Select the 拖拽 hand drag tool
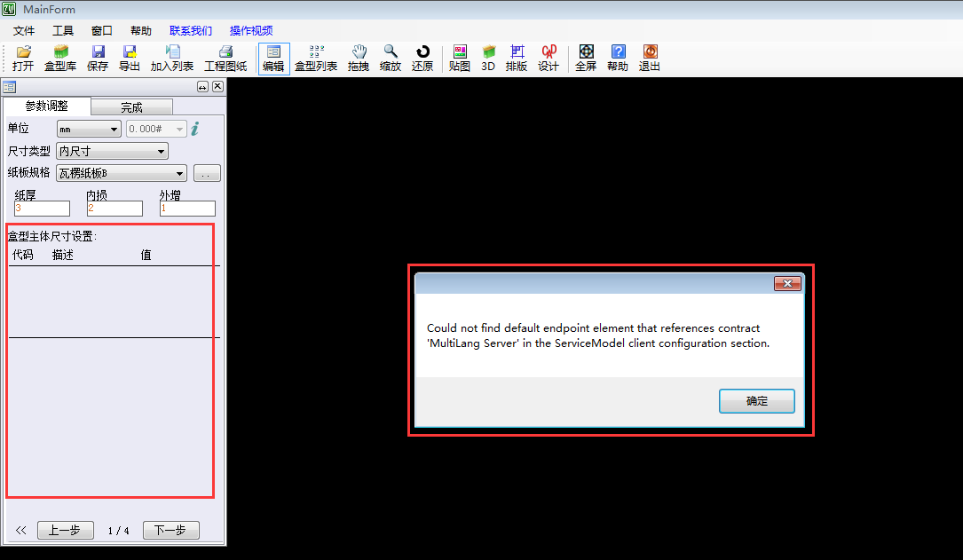Screen dimensions: 963x560 (359, 58)
